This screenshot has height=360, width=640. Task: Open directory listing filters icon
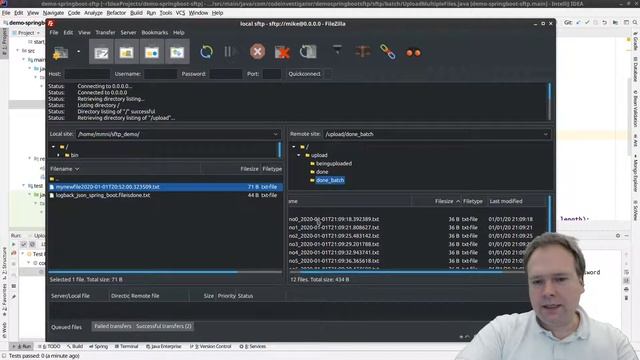click(337, 51)
